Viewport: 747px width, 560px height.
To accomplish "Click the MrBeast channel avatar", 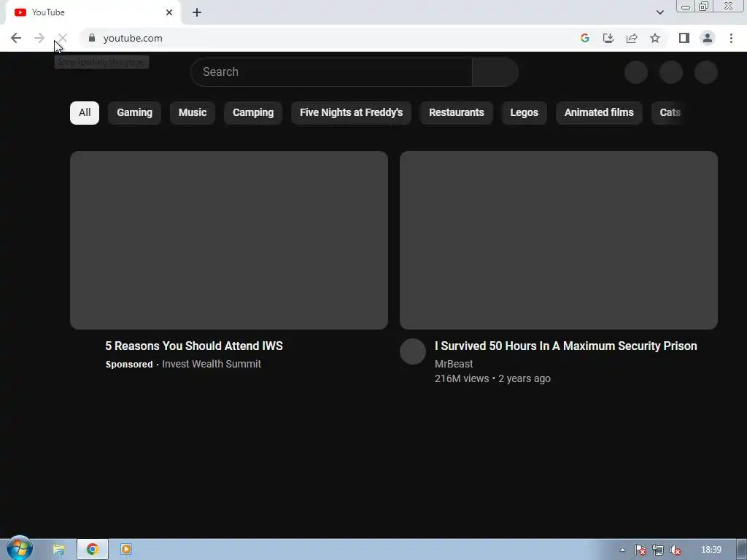I will coord(413,351).
